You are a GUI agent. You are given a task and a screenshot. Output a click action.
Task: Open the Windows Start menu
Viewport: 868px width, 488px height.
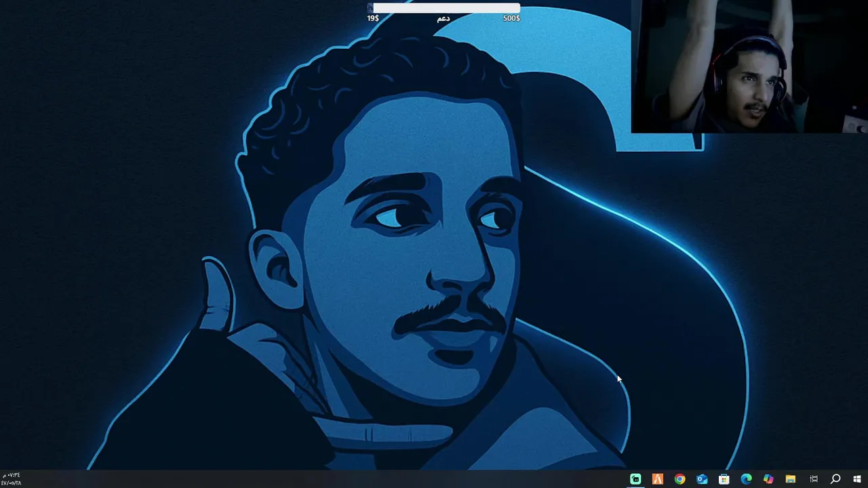[857, 479]
